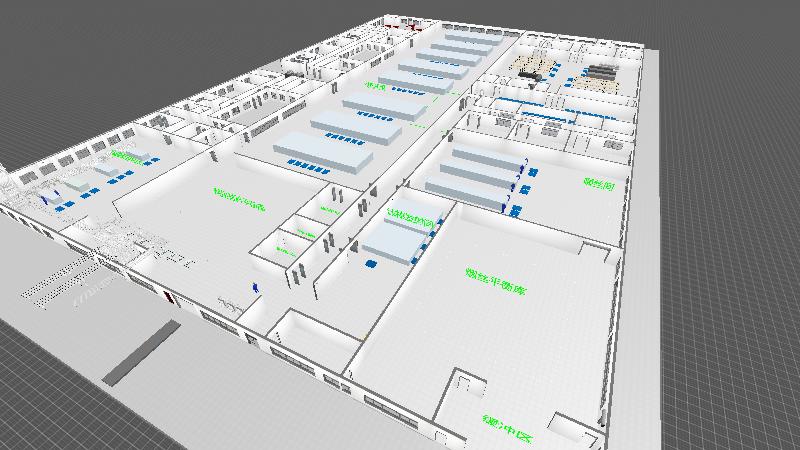The image size is (800, 450).
Task: Click the red door on the front wall
Action: [x=171, y=297]
